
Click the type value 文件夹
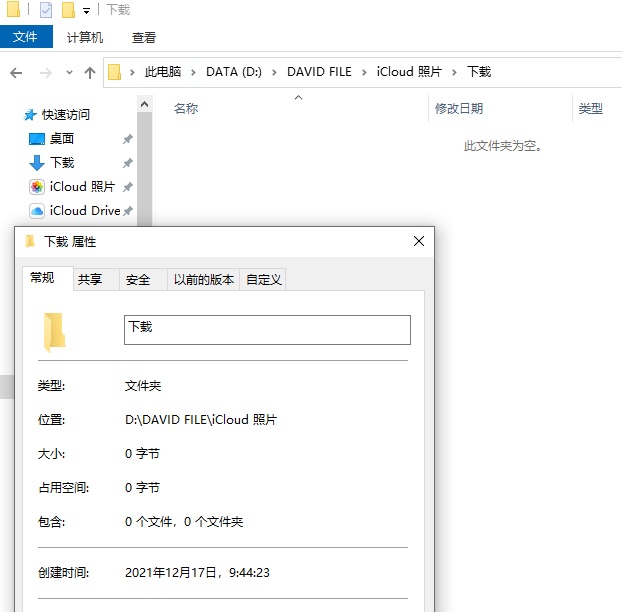tap(143, 386)
